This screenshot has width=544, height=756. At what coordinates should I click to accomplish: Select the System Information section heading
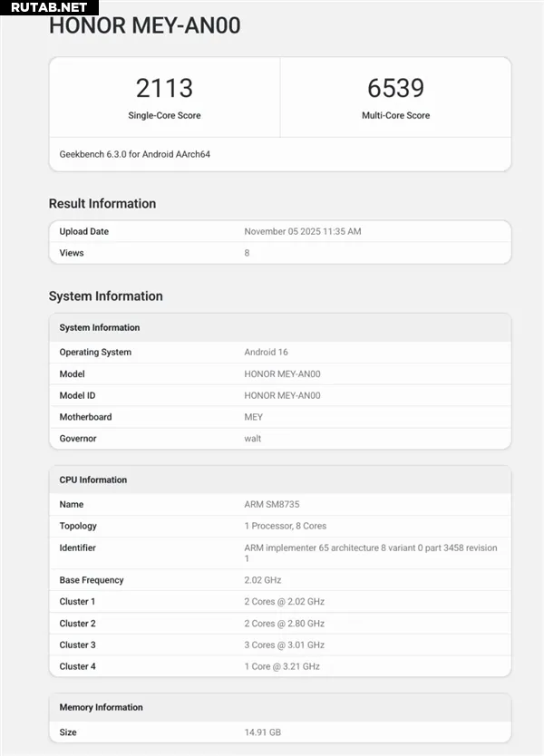pos(105,296)
